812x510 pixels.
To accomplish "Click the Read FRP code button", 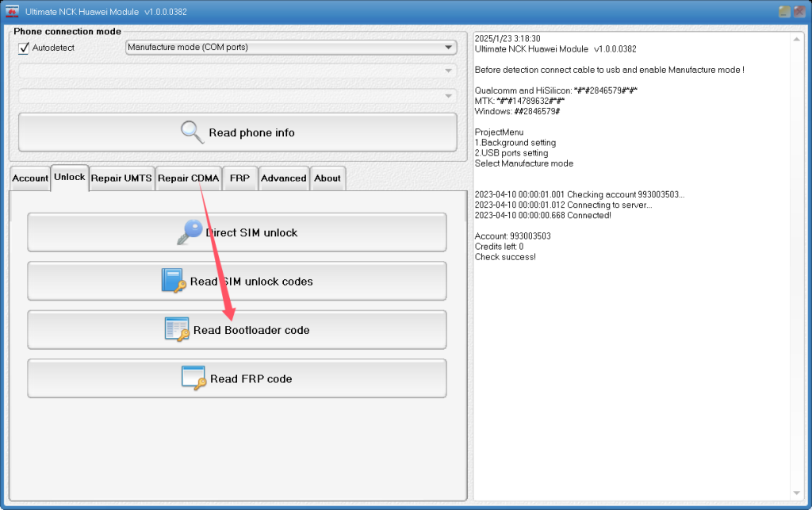I will [237, 378].
